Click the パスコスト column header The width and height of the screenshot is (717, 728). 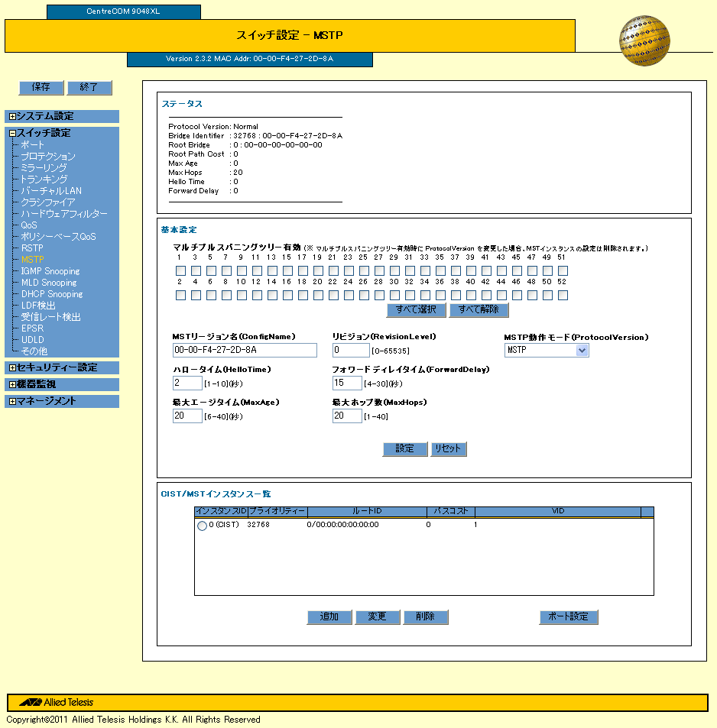coord(451,512)
